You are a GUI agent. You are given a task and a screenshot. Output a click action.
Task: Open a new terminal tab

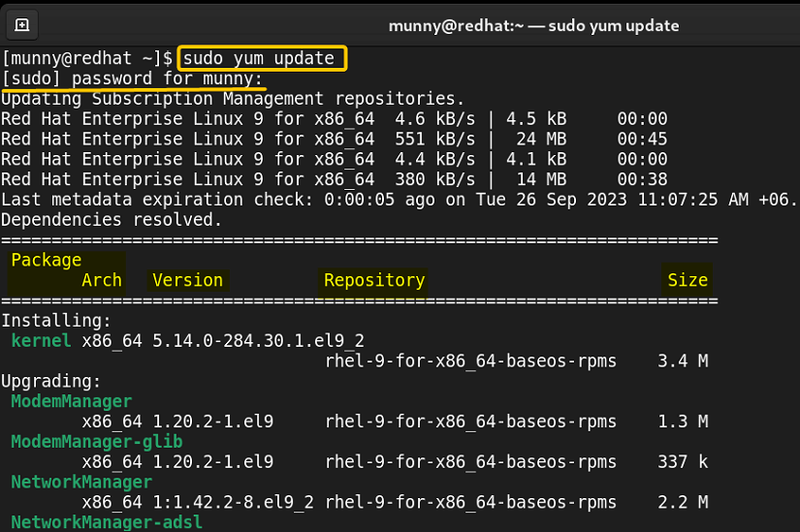[x=22, y=25]
